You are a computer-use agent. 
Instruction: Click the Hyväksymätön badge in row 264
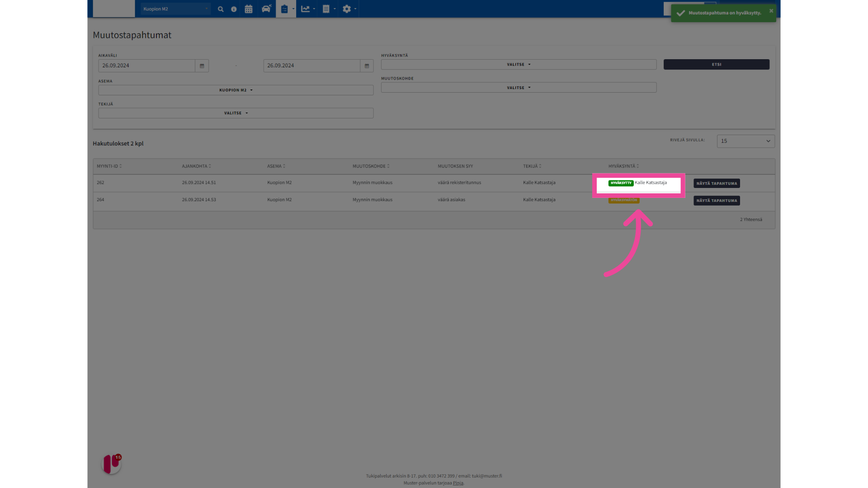click(x=624, y=200)
